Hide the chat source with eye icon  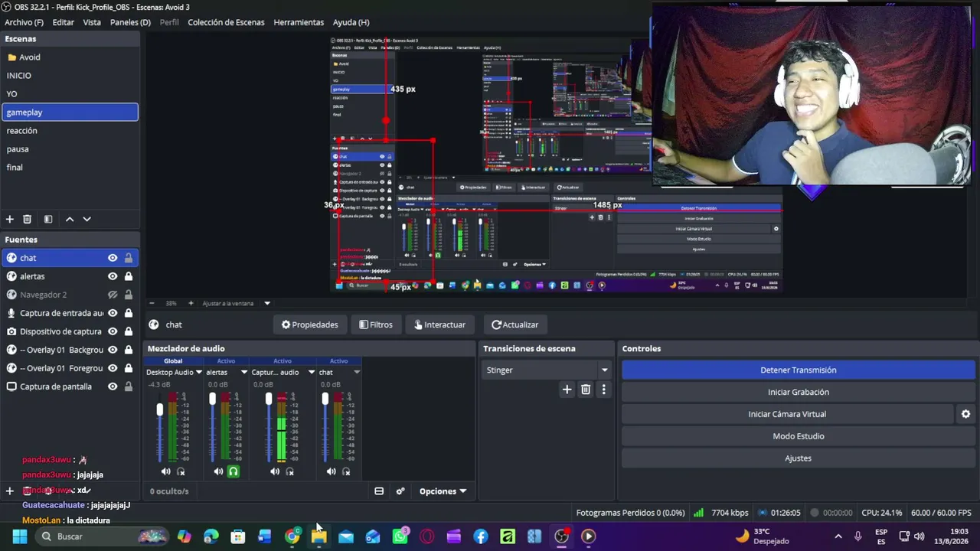(113, 258)
